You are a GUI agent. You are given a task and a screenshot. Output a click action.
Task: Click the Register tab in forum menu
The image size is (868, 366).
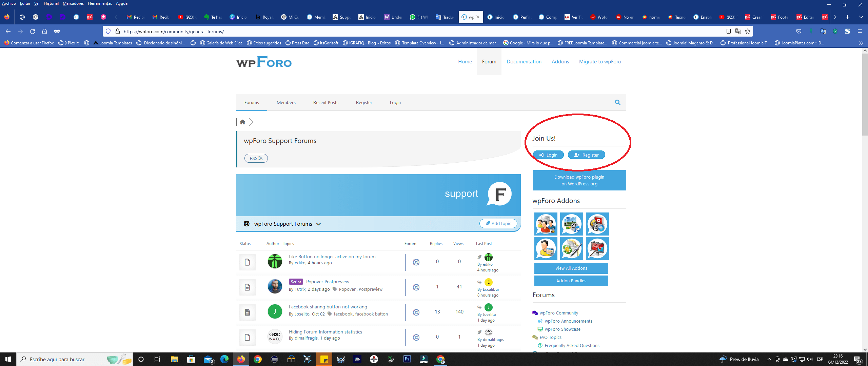coord(364,102)
